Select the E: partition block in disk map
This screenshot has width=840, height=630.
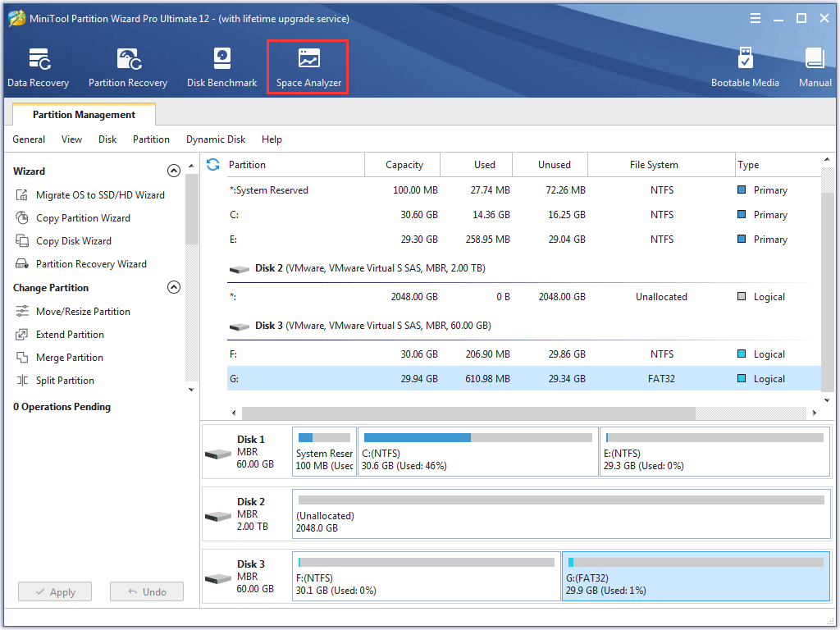click(x=714, y=451)
